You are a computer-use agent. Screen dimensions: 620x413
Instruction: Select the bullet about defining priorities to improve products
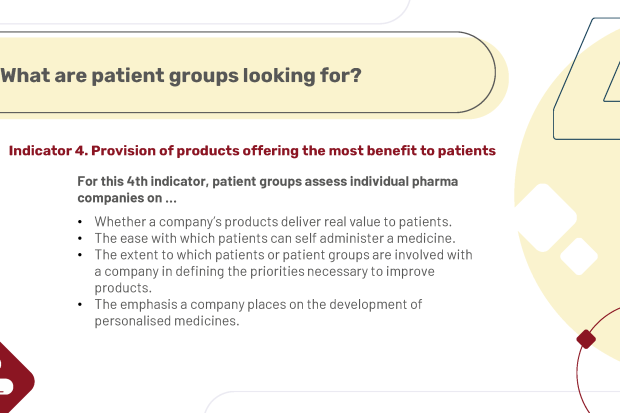coord(283,271)
